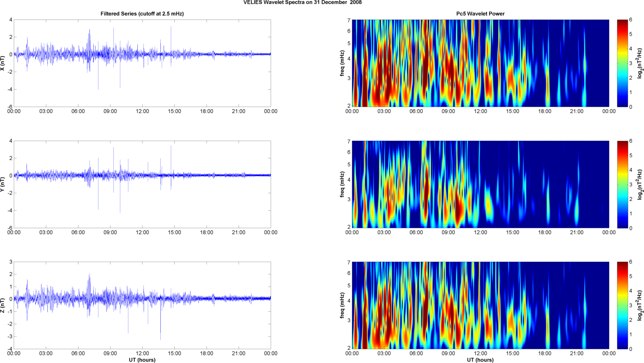644x363 pixels.
Task: Click 'freq (mHz)' label of the X spectrogram
Action: (342, 63)
